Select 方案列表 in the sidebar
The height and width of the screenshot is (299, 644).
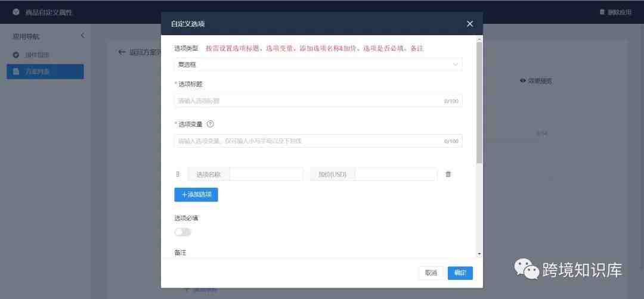(x=45, y=71)
